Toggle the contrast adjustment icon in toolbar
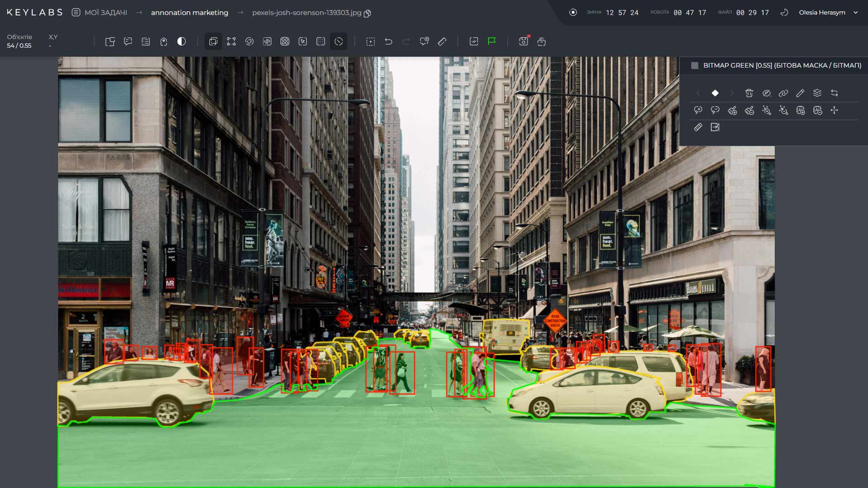 pyautogui.click(x=181, y=41)
